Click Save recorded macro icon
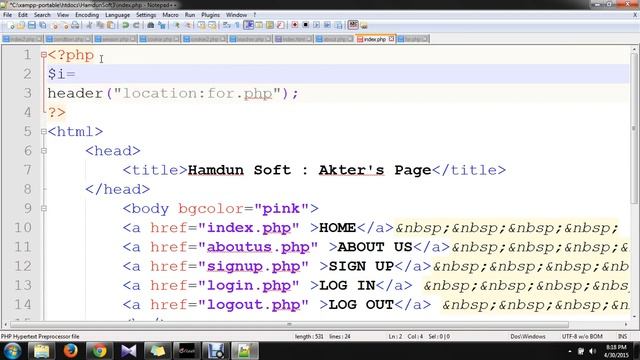Viewport: 640px width, 360px height. pos(338,25)
